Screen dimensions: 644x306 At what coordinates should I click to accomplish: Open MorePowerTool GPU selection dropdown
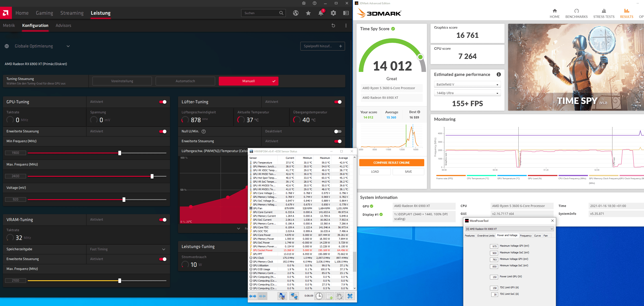click(509, 229)
